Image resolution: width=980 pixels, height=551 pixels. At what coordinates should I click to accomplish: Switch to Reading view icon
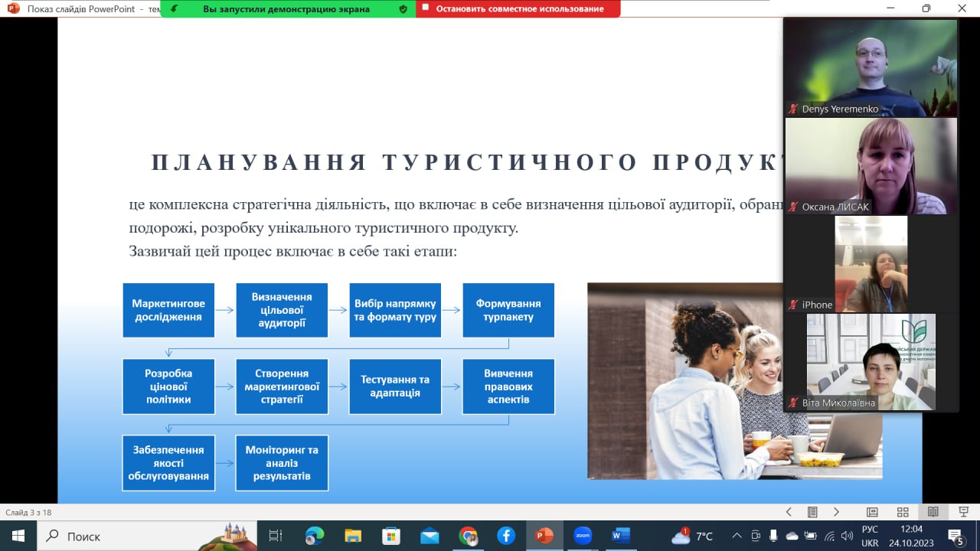click(x=933, y=512)
